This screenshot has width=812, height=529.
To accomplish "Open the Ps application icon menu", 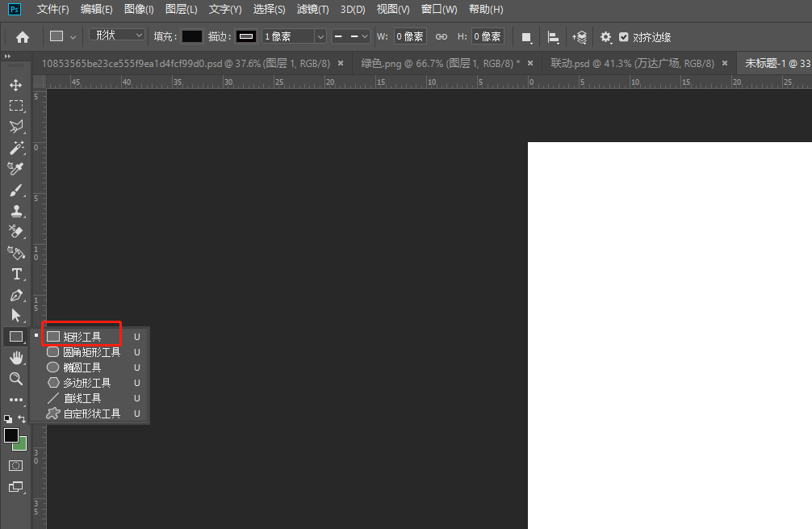I will pyautogui.click(x=15, y=10).
